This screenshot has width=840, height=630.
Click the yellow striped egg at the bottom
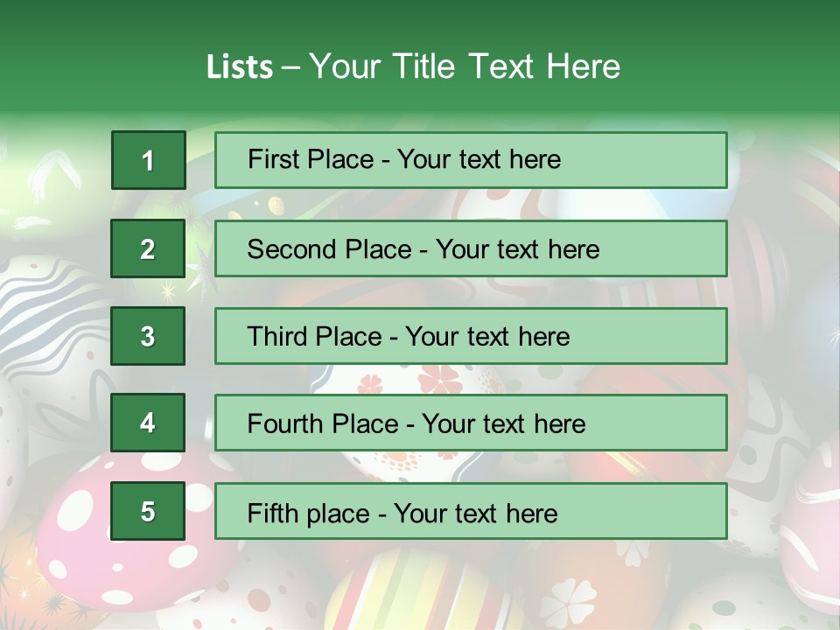411,595
